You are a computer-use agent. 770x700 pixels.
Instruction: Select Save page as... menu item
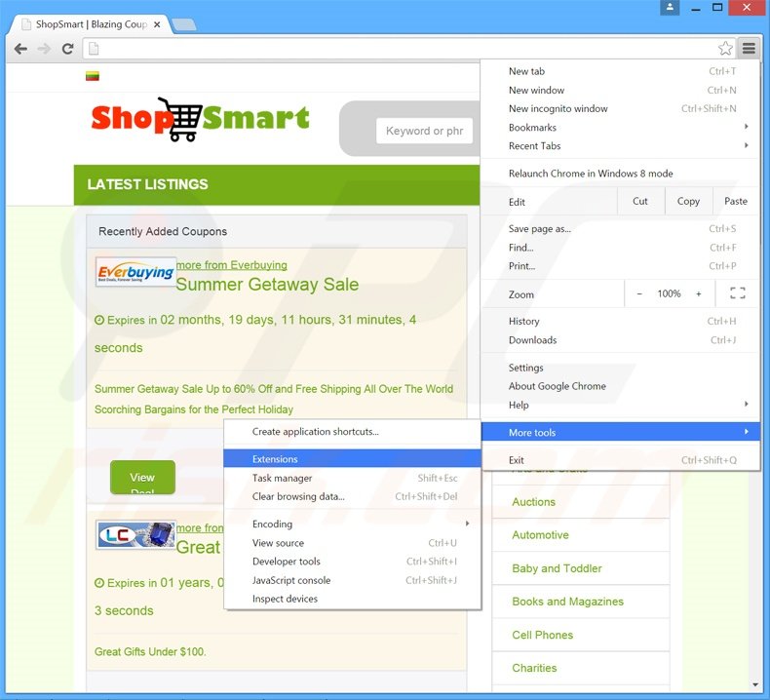coord(620,228)
